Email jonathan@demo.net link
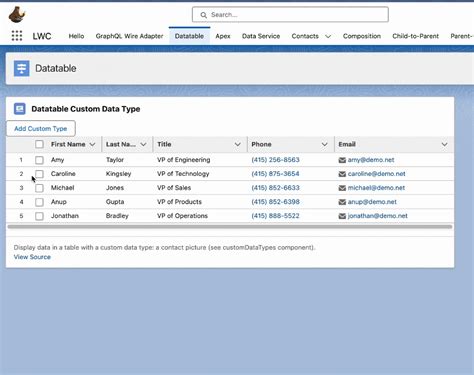 tap(378, 216)
